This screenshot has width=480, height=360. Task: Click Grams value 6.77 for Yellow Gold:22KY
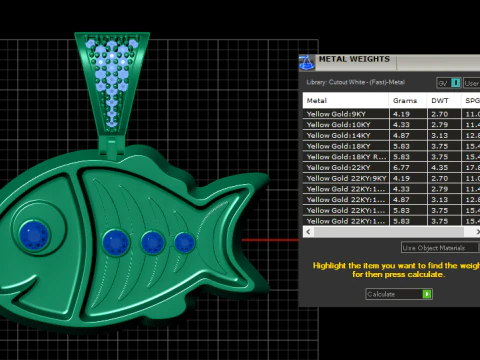(401, 167)
